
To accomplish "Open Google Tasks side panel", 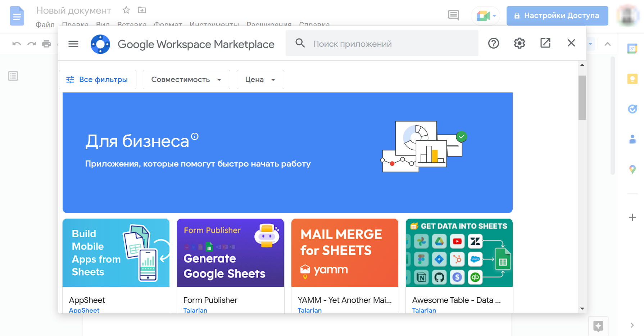I will click(632, 109).
